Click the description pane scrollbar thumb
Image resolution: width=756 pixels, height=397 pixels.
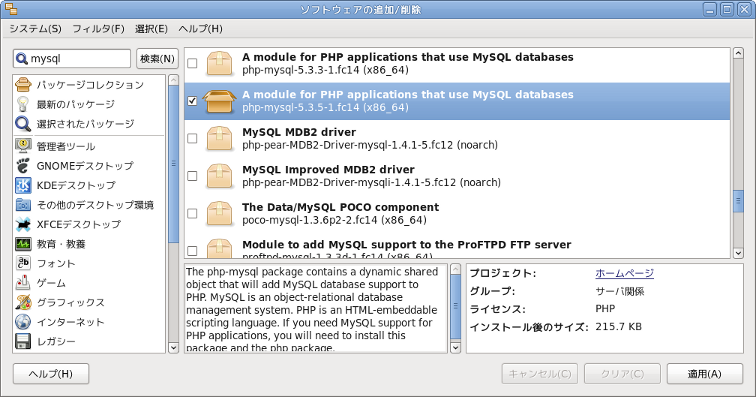point(455,306)
